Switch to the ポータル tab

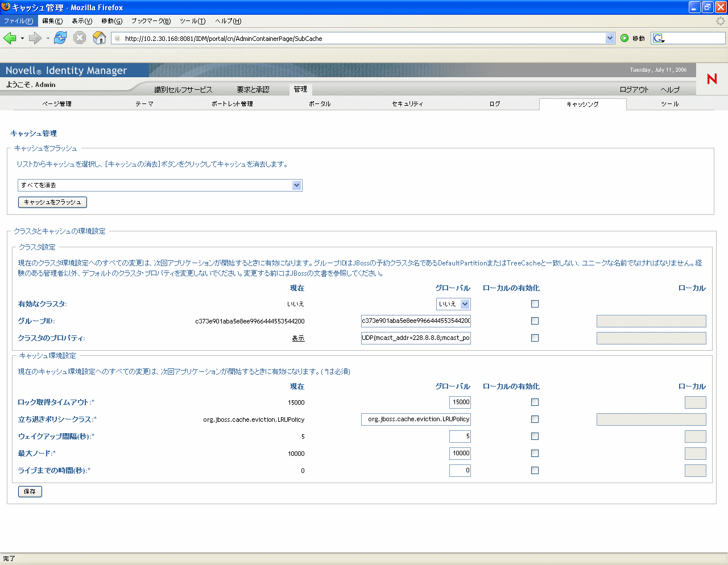point(320,104)
